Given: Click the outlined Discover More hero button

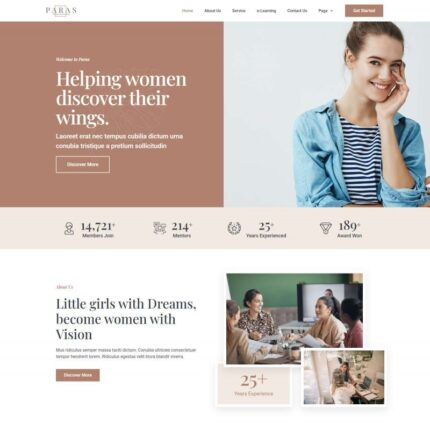Looking at the screenshot, I should (83, 164).
